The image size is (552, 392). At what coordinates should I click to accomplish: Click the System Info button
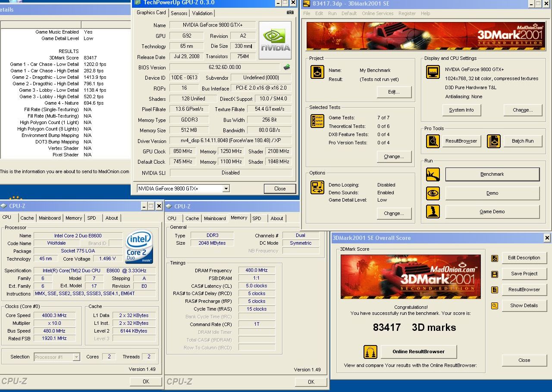[461, 110]
